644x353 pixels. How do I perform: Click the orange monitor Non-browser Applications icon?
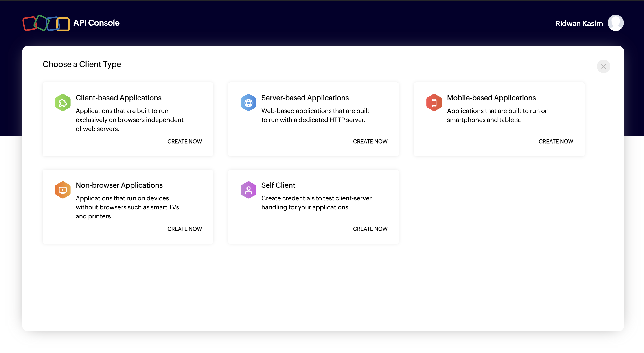click(x=63, y=190)
